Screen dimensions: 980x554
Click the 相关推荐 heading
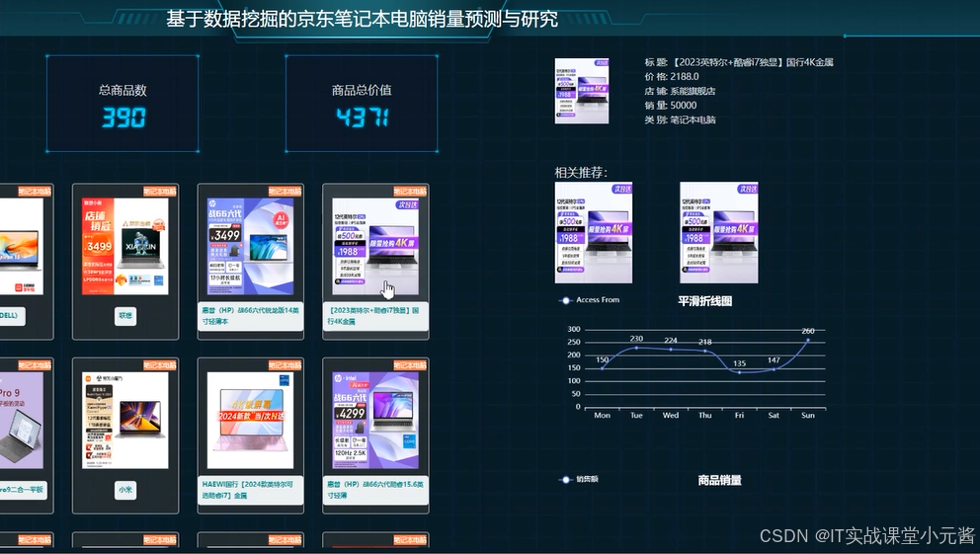(581, 173)
